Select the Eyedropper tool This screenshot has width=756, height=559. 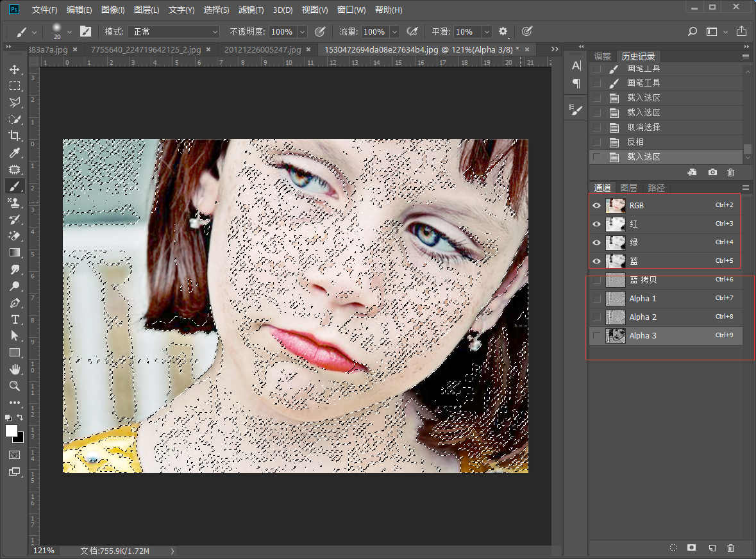point(14,153)
